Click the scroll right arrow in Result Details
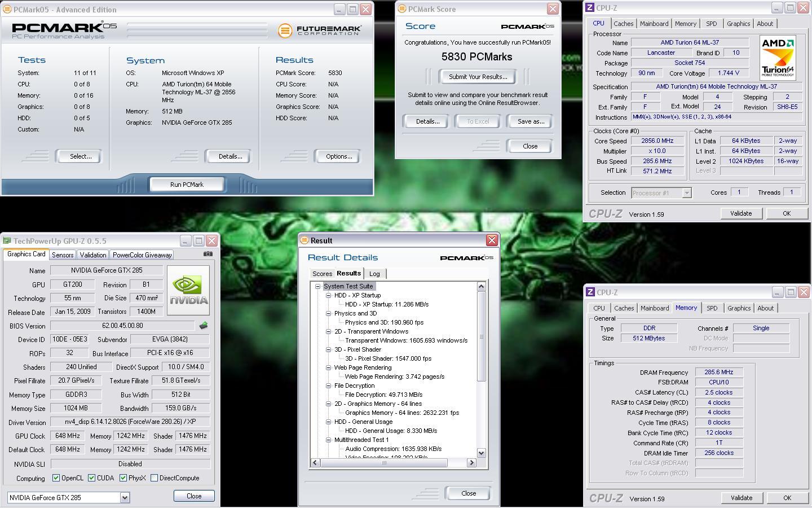 [x=471, y=463]
